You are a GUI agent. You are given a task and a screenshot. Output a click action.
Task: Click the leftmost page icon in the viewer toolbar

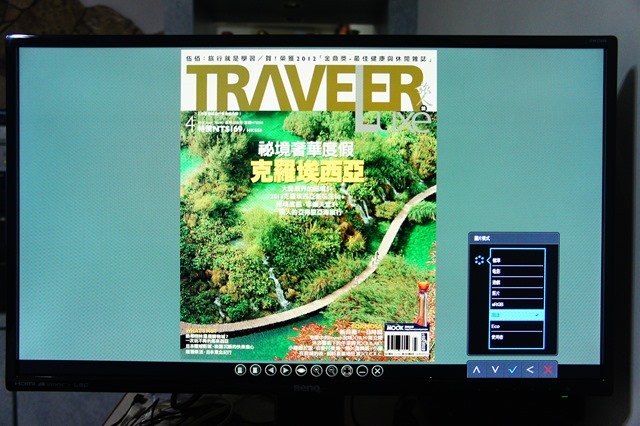[x=240, y=371]
